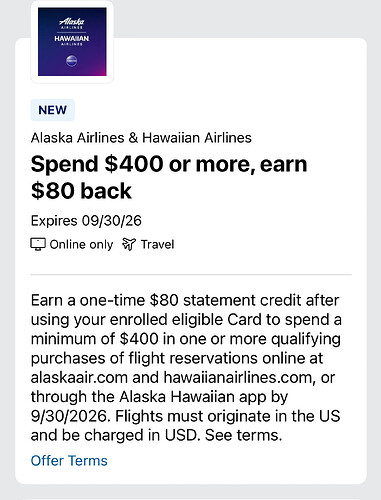This screenshot has width=381, height=500.
Task: Select the Online only label
Action: (x=81, y=244)
